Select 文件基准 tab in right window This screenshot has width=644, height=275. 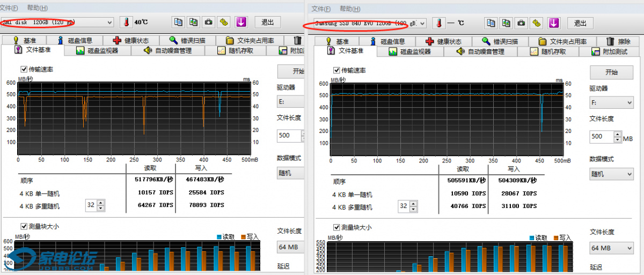(345, 51)
